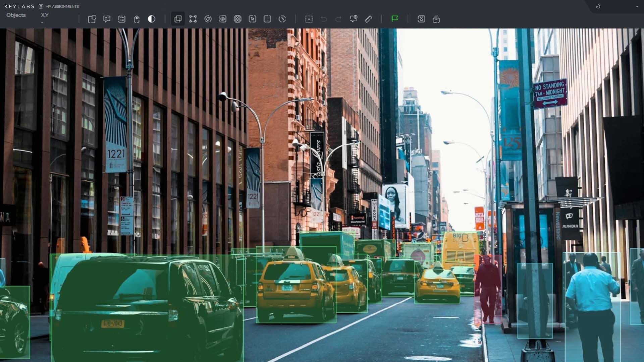The image size is (644, 362).
Task: Expand the X,Y coordinates panel
Action: coord(44,15)
